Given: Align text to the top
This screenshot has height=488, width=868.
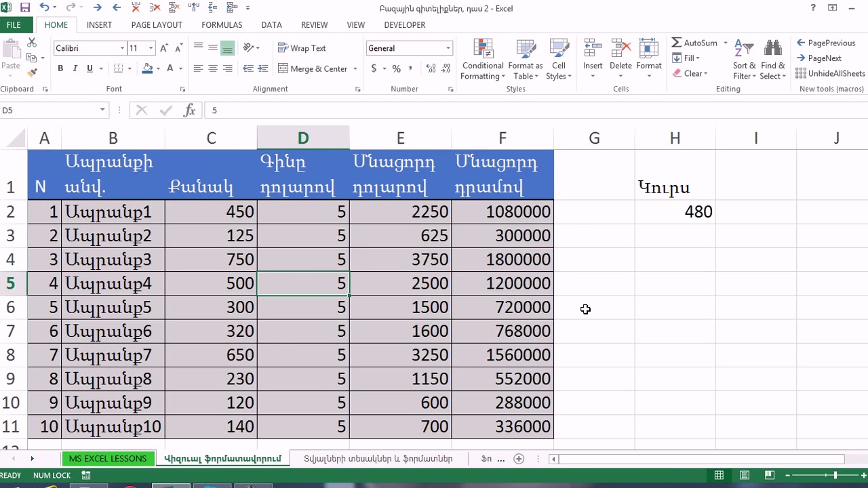Looking at the screenshot, I should (x=198, y=47).
